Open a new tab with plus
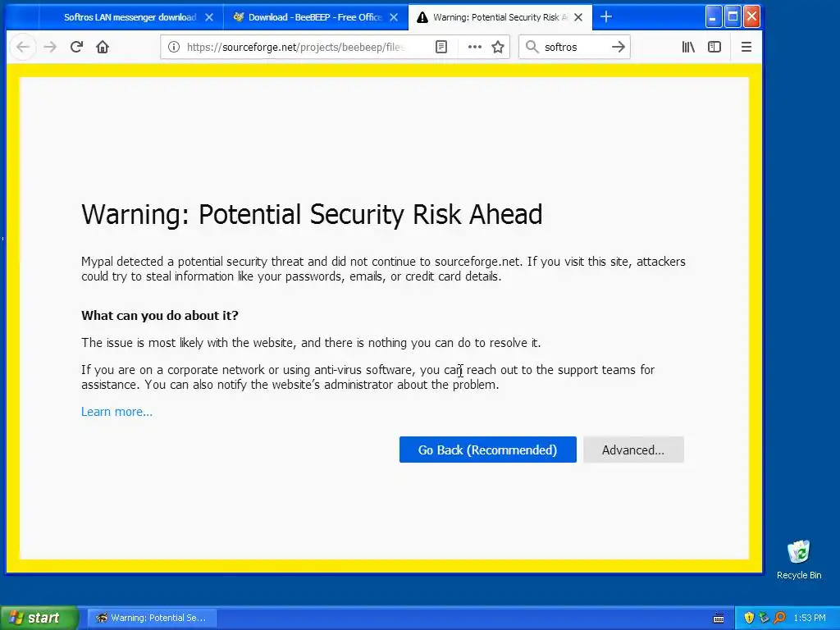This screenshot has width=840, height=630. pos(606,17)
